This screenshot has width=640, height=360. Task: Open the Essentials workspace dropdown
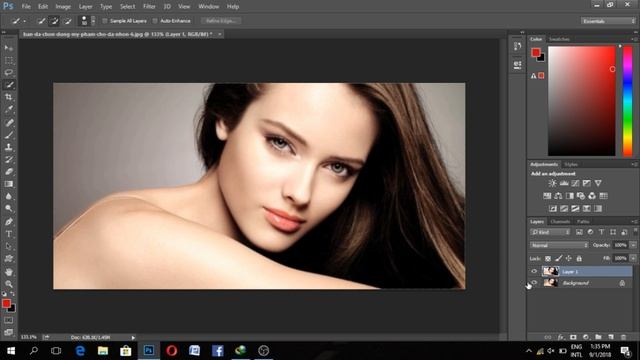608,21
